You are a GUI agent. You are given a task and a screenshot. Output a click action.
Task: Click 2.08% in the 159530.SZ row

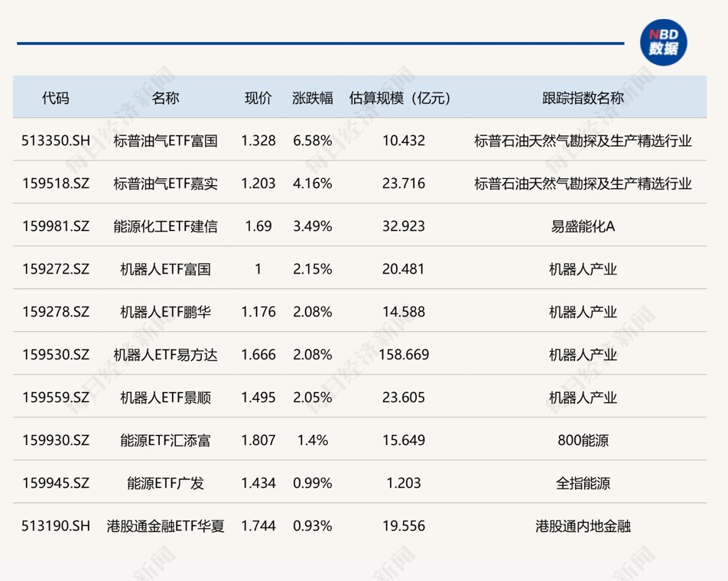click(313, 355)
